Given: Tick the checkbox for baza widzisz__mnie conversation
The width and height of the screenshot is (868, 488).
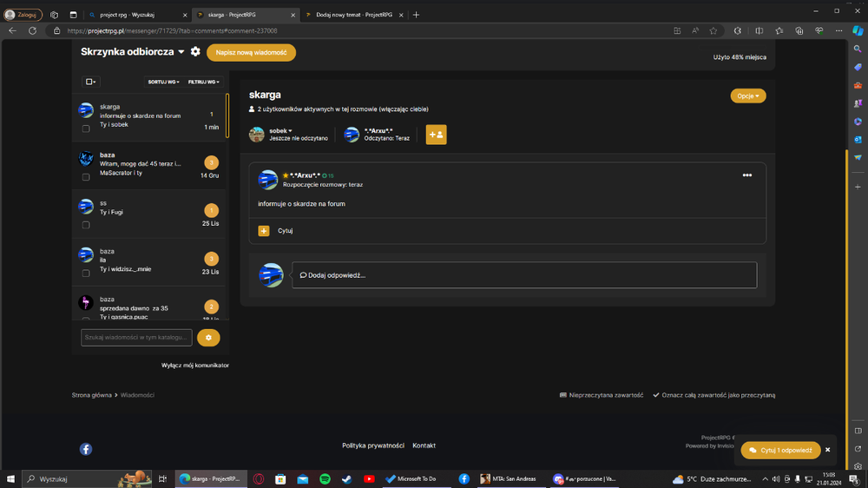Looking at the screenshot, I should [x=86, y=273].
